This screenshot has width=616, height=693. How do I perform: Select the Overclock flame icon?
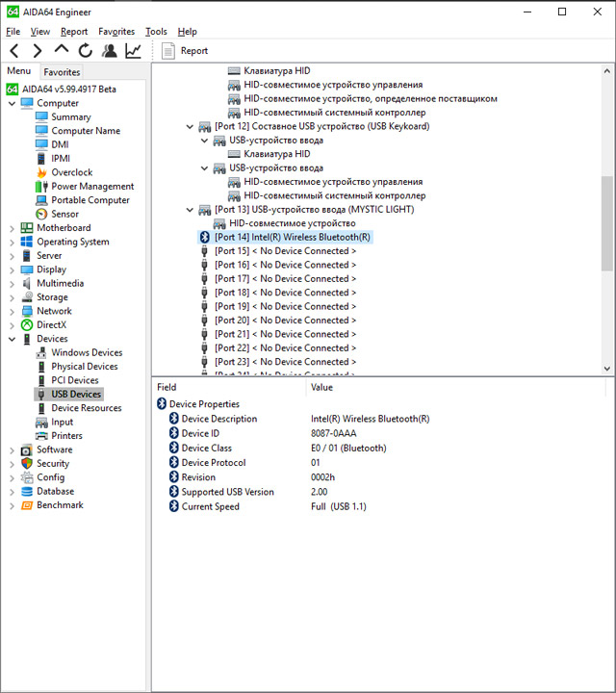[41, 172]
